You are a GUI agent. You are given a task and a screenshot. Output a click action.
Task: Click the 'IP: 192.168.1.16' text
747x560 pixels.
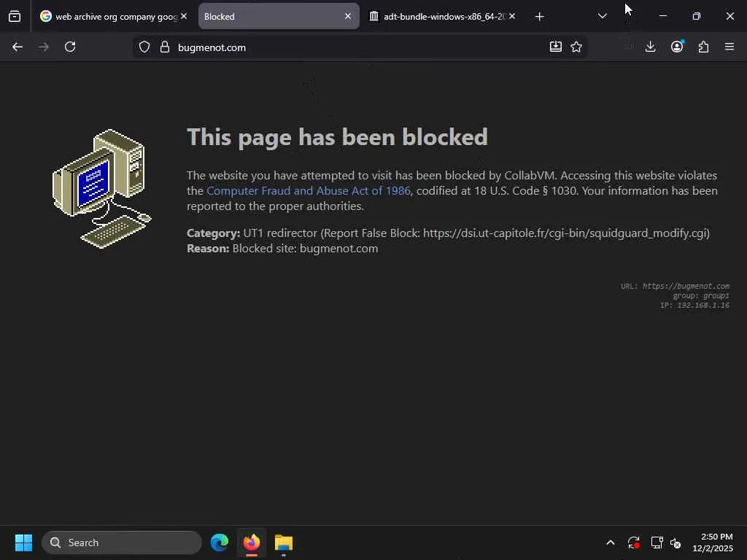tap(694, 306)
